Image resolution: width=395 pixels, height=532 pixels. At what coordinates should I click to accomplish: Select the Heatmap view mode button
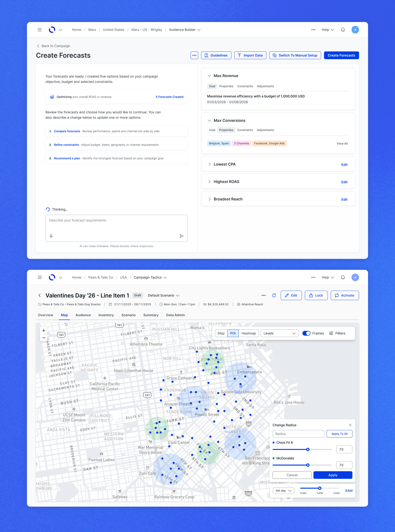point(249,333)
